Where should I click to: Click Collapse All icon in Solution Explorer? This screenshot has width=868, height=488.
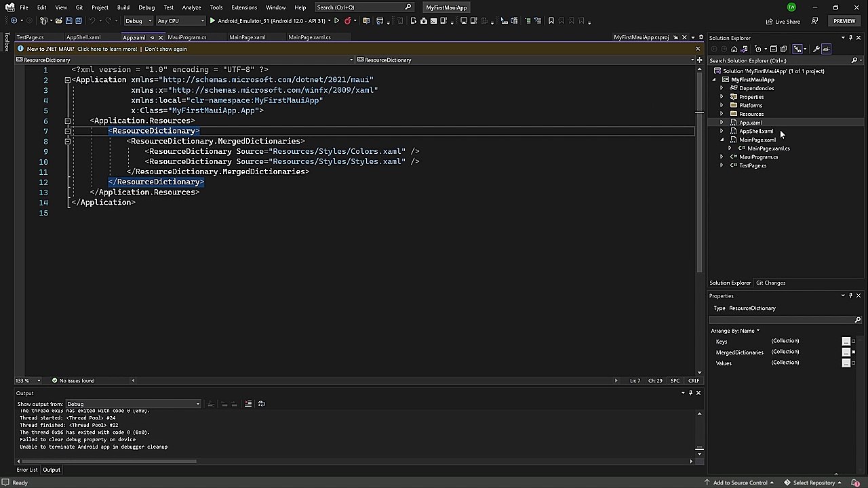tap(773, 49)
